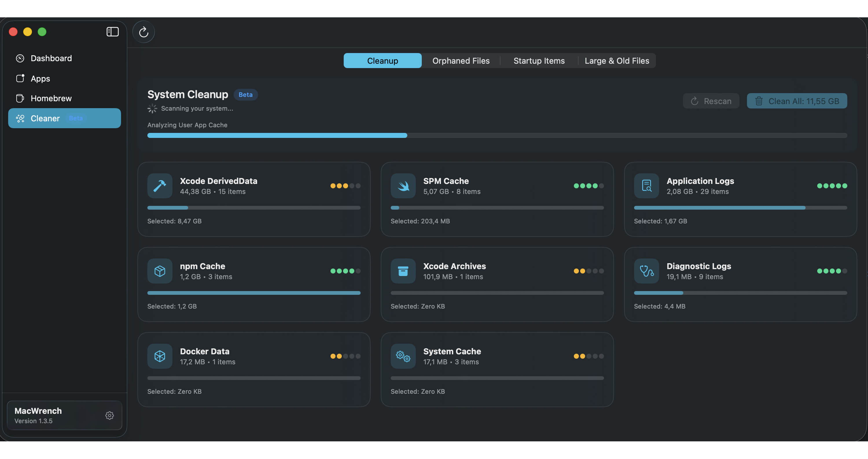This screenshot has height=459, width=868.
Task: Click the Docker Data cube icon
Action: pos(160,356)
